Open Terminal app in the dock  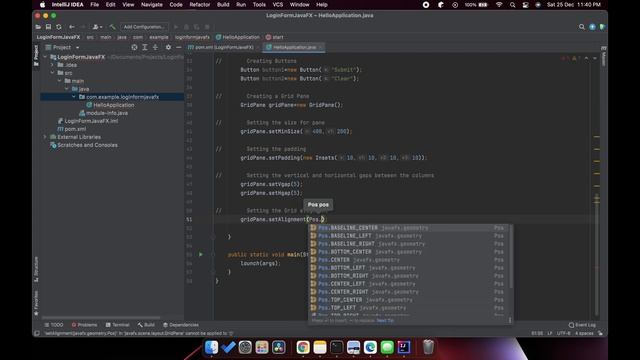pos(337,347)
